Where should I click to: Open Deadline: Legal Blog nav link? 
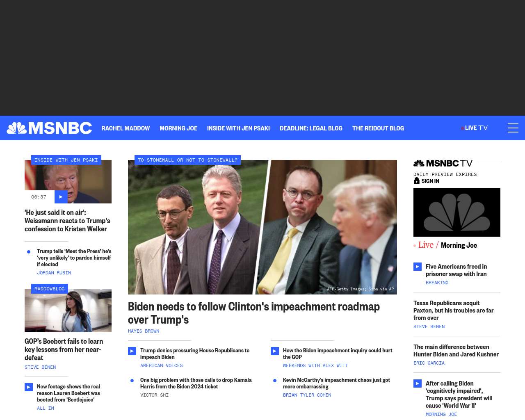pos(311,128)
